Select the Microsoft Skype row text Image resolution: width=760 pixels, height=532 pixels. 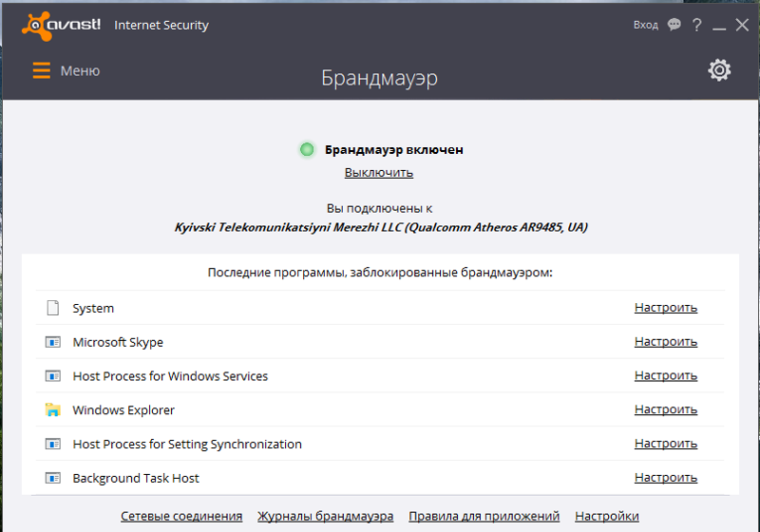point(118,342)
